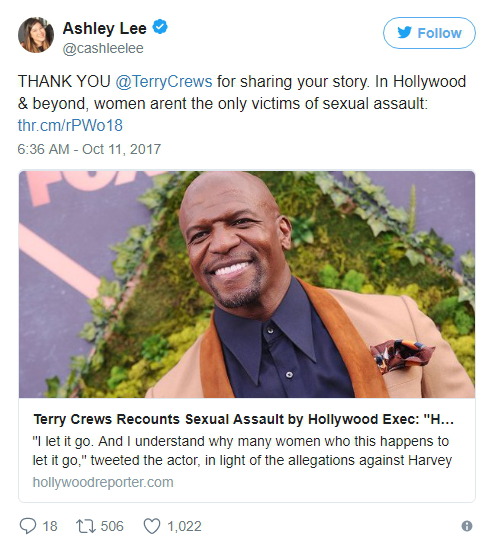Like the tweet with the heart icon

pos(152,526)
